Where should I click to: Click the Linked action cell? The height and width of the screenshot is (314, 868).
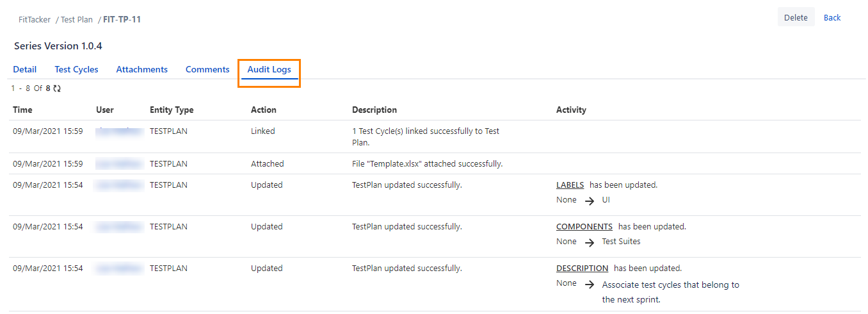click(263, 131)
